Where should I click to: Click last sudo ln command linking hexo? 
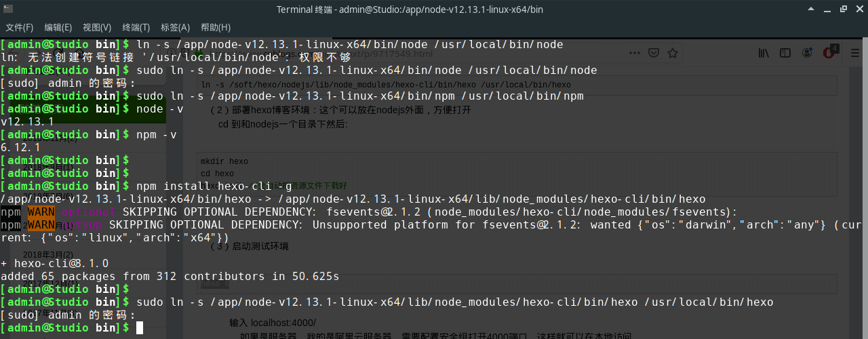pos(454,302)
